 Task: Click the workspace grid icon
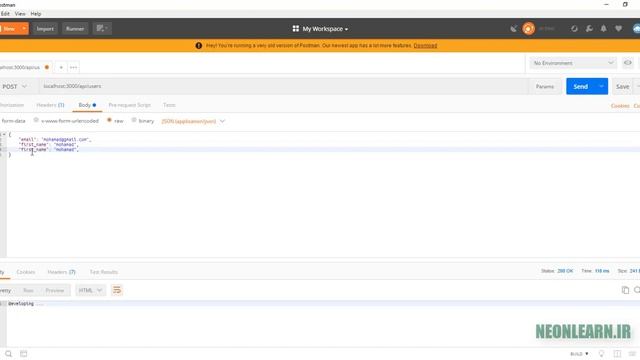tap(296, 29)
